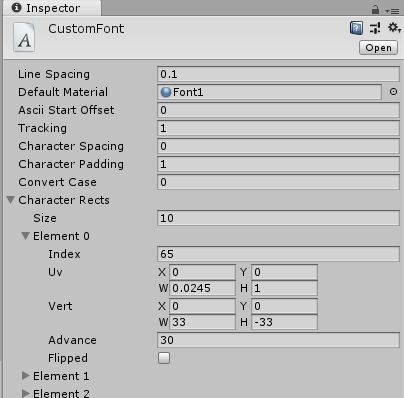
Task: Click the Open button
Action: tap(378, 48)
